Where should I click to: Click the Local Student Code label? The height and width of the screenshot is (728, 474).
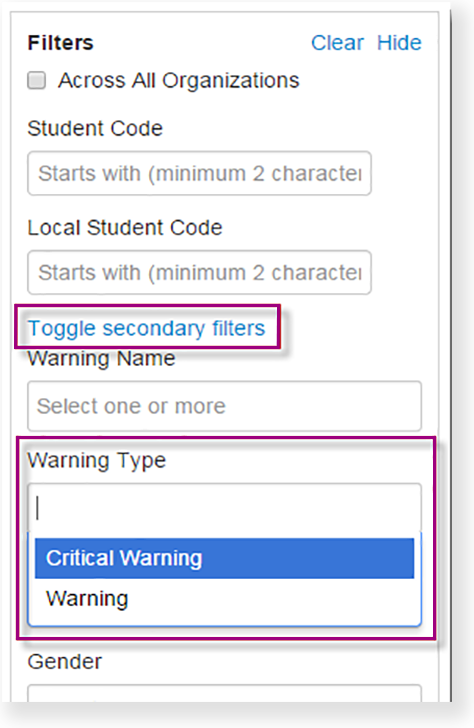pos(125,228)
